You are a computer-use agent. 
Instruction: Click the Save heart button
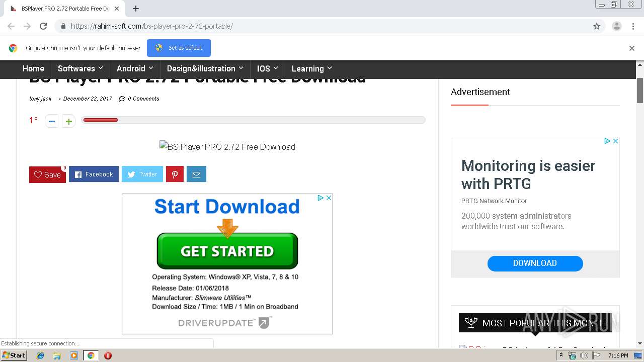coord(47,174)
